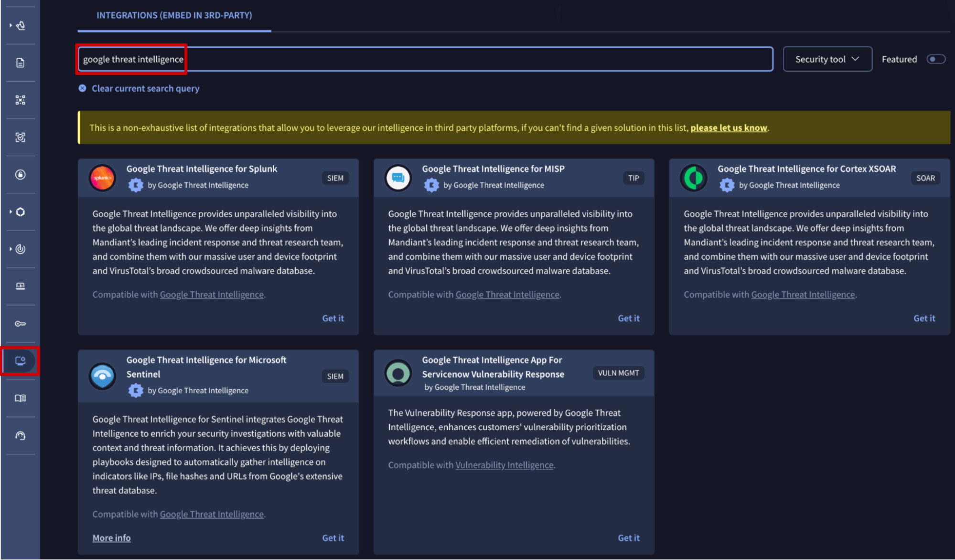Click VULN MGMT tag on ServiceNow card
The image size is (955, 560).
(618, 373)
